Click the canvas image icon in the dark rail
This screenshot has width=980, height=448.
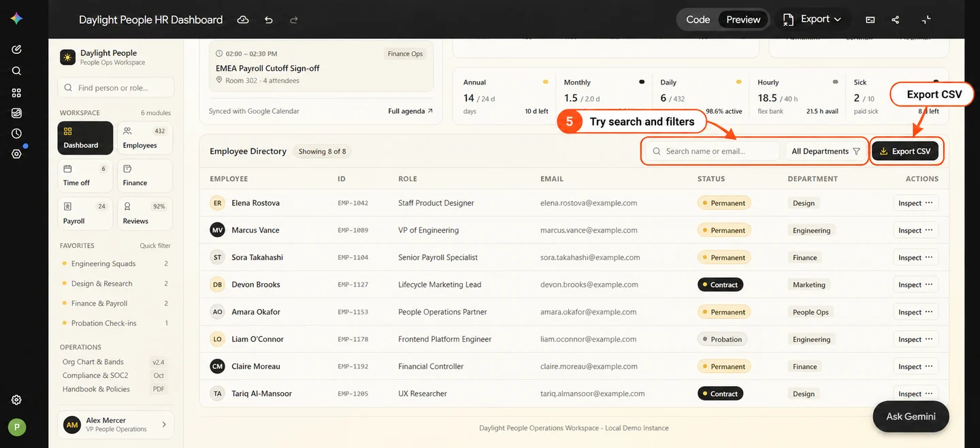click(x=16, y=113)
